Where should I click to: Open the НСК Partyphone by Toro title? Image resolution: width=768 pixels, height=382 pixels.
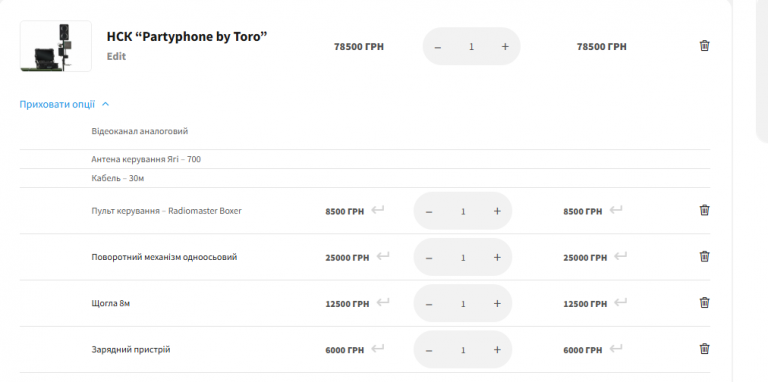(187, 37)
